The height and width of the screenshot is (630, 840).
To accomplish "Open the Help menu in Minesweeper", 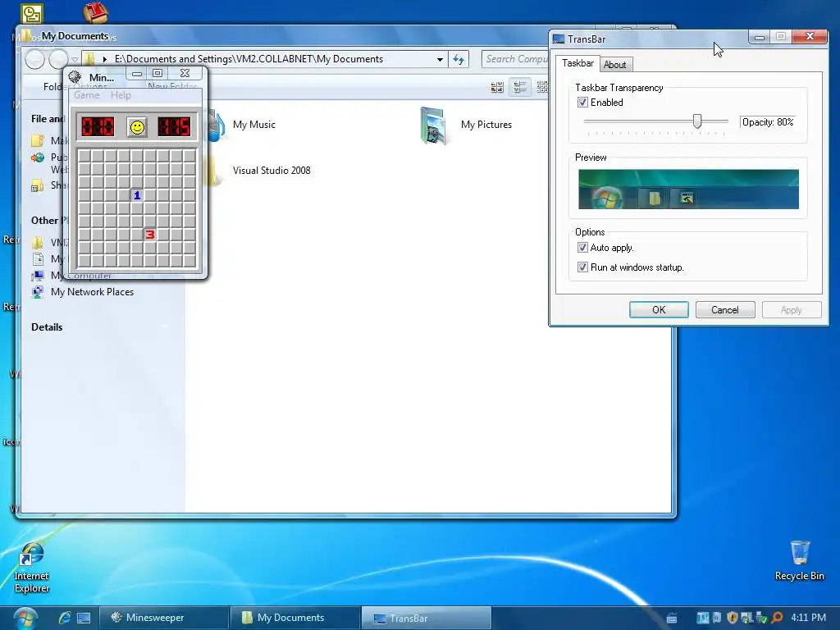I will tap(121, 95).
